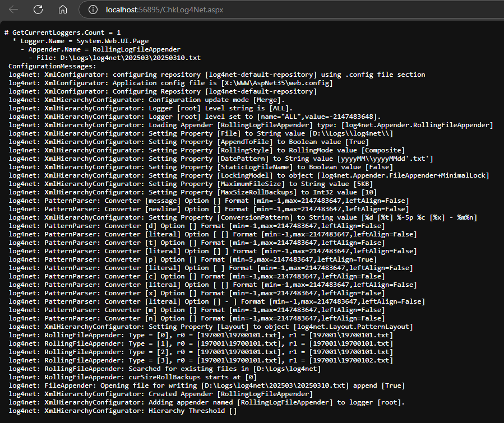
Task: Go to the browser home page
Action: (63, 10)
